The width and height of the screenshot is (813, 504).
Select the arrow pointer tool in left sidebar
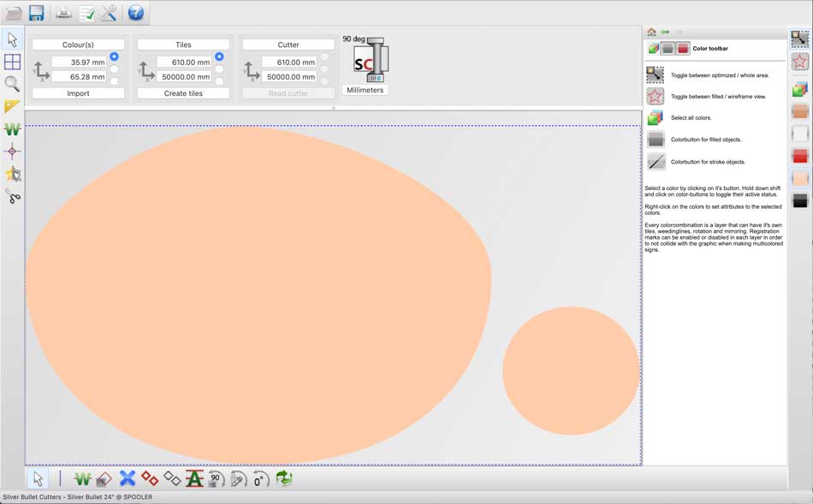tap(13, 39)
